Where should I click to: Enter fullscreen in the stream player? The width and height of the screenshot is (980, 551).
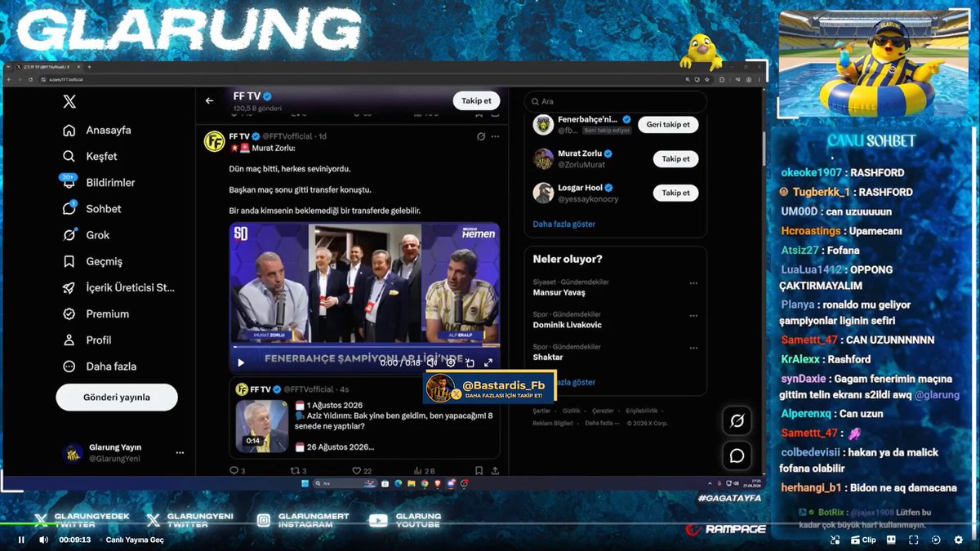click(913, 540)
